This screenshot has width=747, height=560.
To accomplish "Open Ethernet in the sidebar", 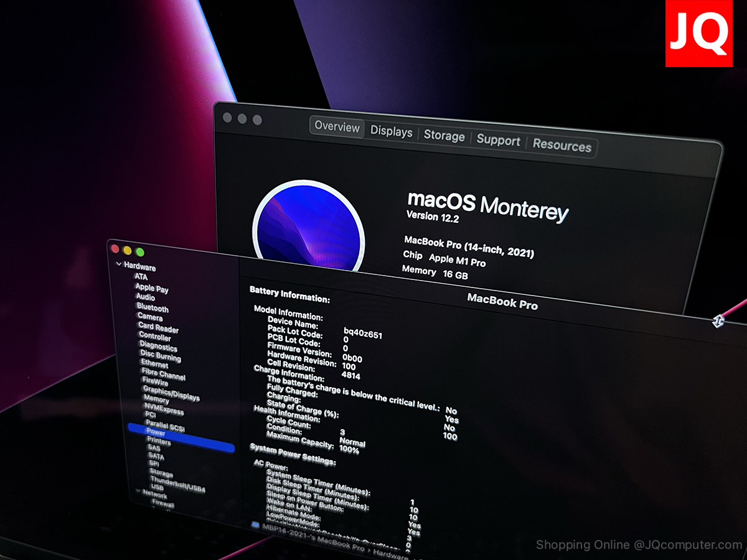I will [x=154, y=364].
